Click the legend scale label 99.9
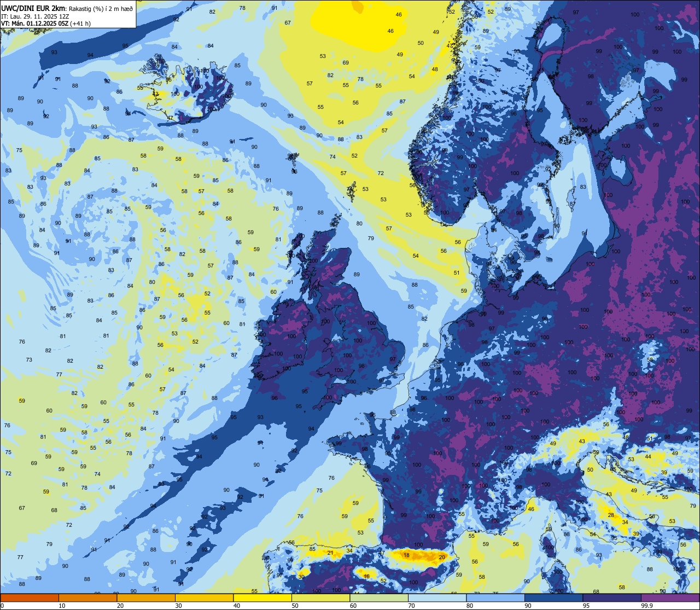 [646, 606]
